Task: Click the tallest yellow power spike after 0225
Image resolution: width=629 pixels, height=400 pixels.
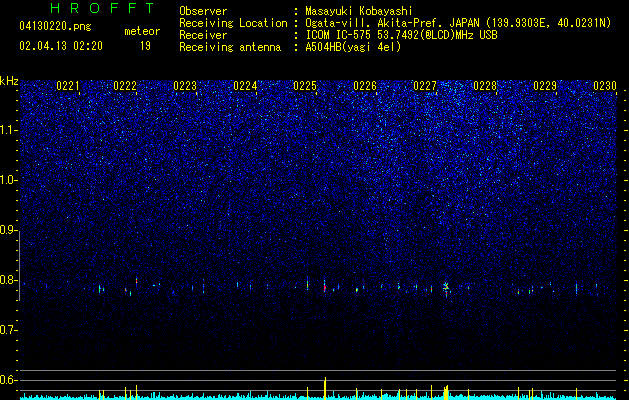Action: pyautogui.click(x=325, y=387)
